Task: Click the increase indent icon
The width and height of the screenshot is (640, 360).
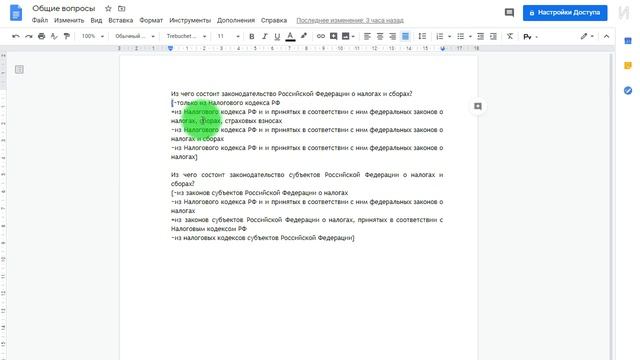Action: (x=493, y=36)
